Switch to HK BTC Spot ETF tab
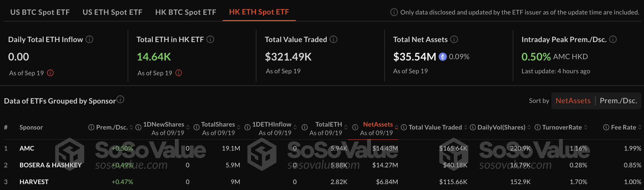Screen dimensions: 644x190 [186, 12]
